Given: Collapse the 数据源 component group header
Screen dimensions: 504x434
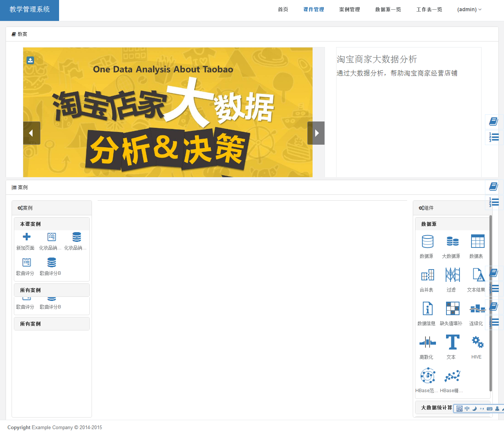Looking at the screenshot, I should point(452,224).
